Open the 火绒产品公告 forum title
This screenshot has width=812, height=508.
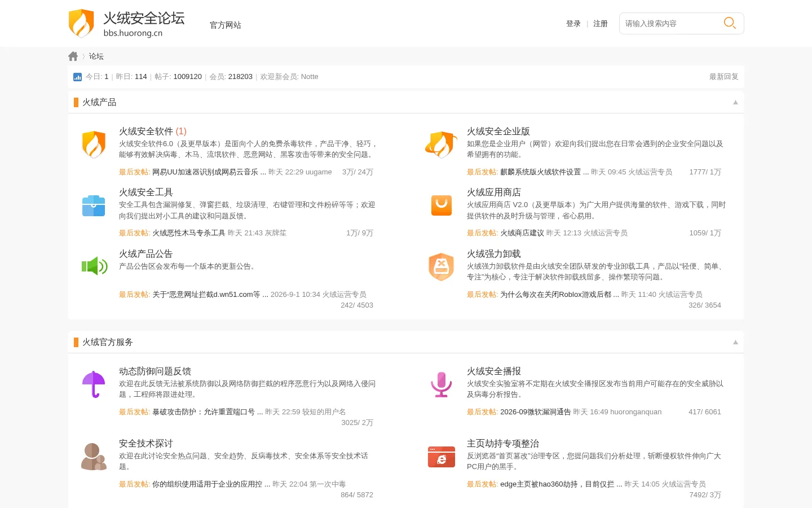146,254
